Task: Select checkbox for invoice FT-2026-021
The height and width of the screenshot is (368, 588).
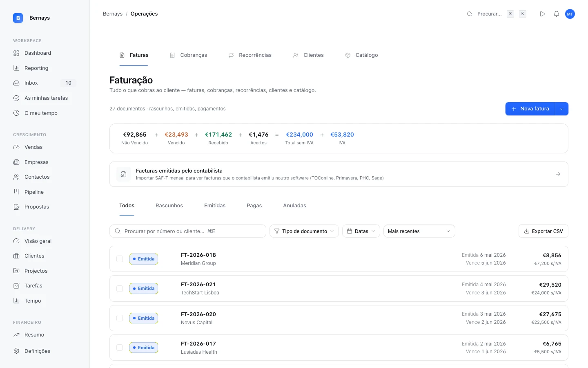Action: coord(120,289)
